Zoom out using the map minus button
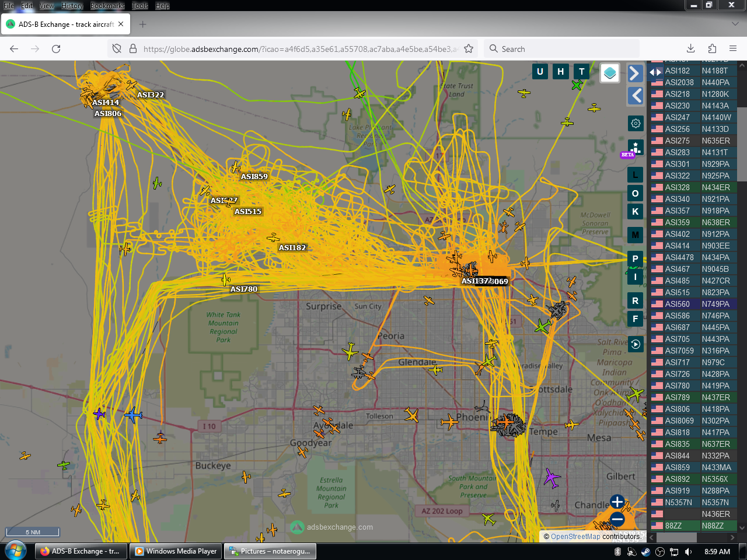Image resolution: width=747 pixels, height=560 pixels. [617, 519]
